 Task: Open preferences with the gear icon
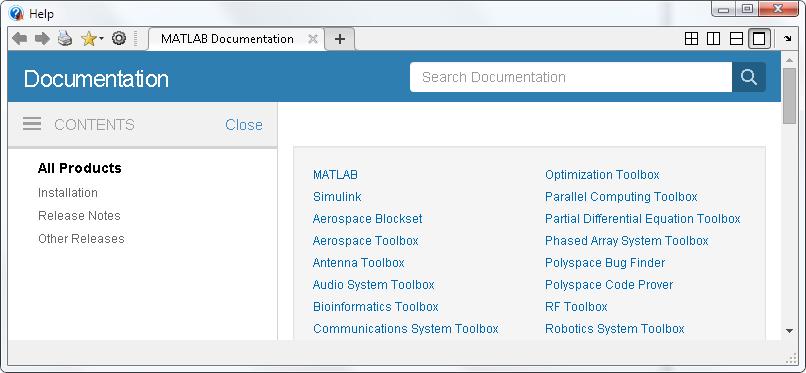[x=119, y=39]
